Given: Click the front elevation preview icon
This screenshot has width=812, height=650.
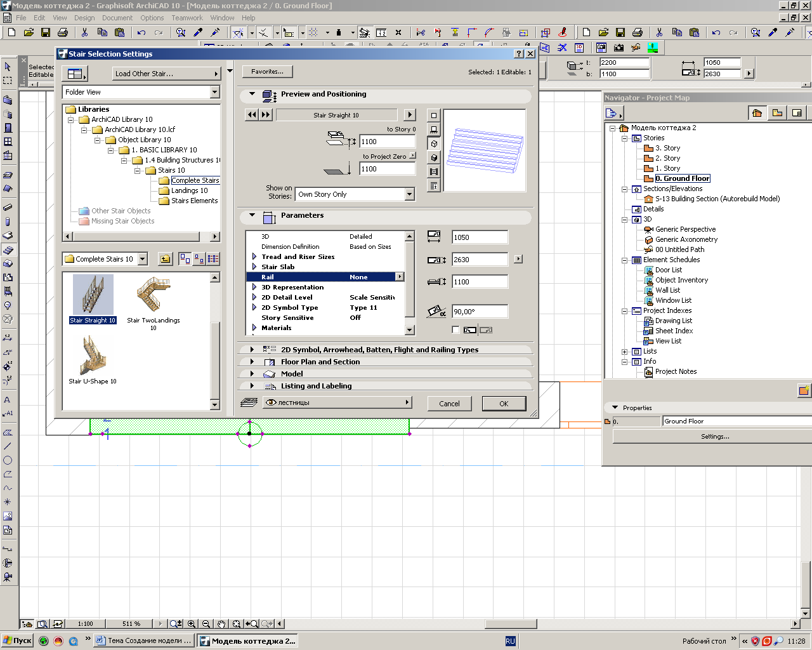Looking at the screenshot, I should (x=434, y=129).
